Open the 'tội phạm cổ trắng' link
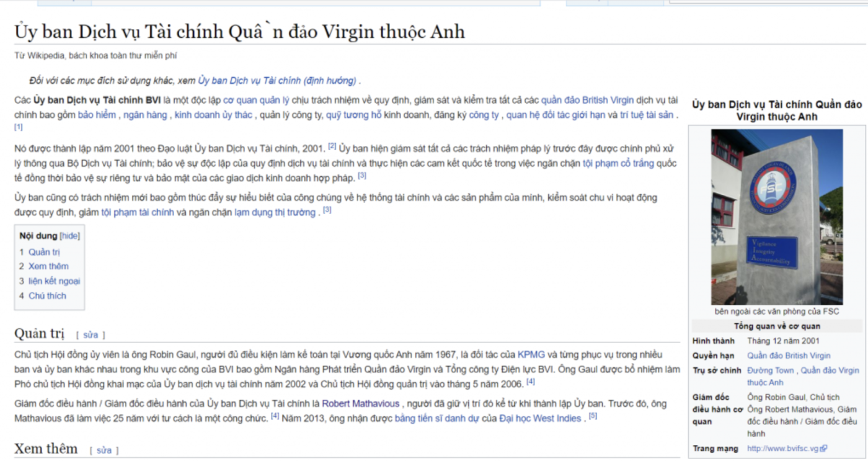 coord(619,163)
